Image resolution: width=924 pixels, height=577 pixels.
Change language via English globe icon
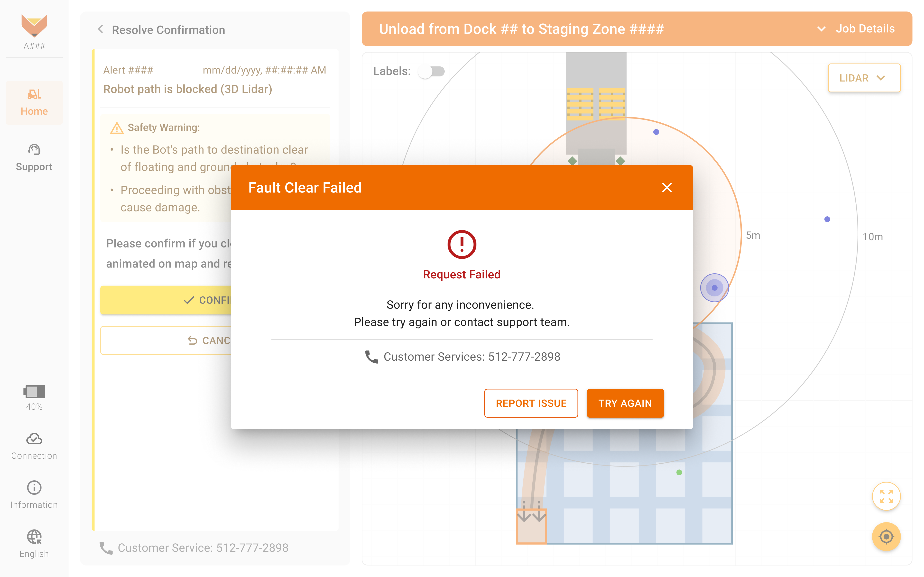pos(34,537)
